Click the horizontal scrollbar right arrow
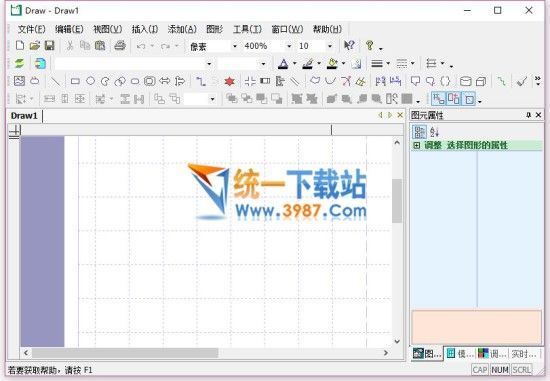The height and width of the screenshot is (381, 550). click(x=386, y=353)
